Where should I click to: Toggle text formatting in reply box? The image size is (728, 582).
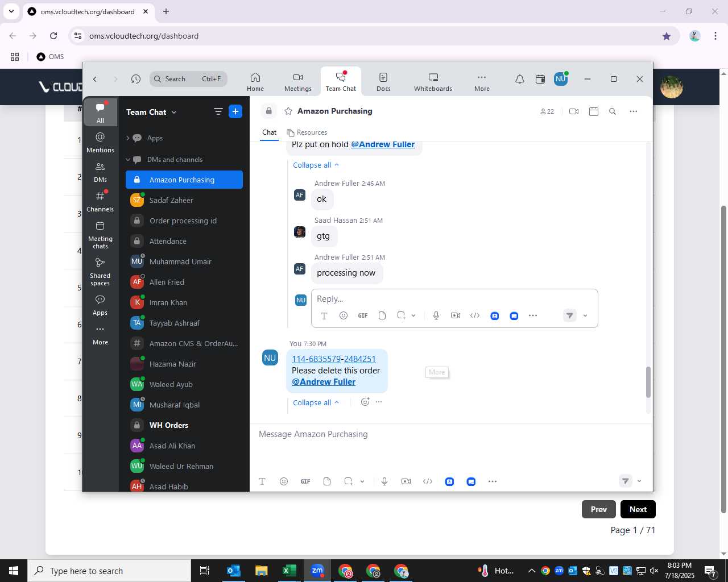pos(324,315)
